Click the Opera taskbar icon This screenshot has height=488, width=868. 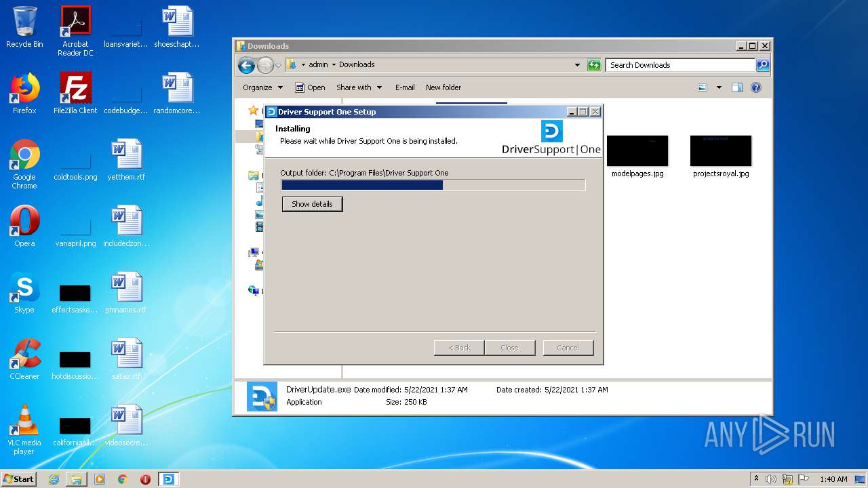click(145, 479)
